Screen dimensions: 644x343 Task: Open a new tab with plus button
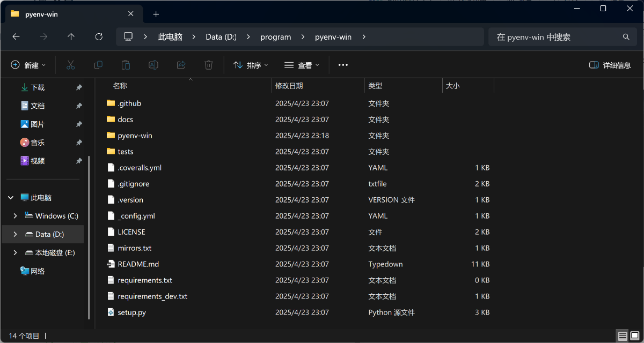tap(156, 14)
